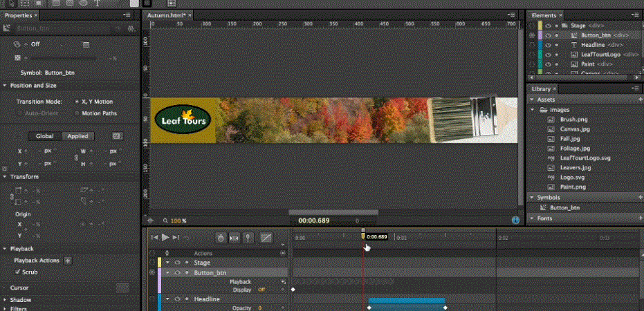Click the timeline playhead marker
Viewport: 644px width, 311px height.
pyautogui.click(x=363, y=236)
